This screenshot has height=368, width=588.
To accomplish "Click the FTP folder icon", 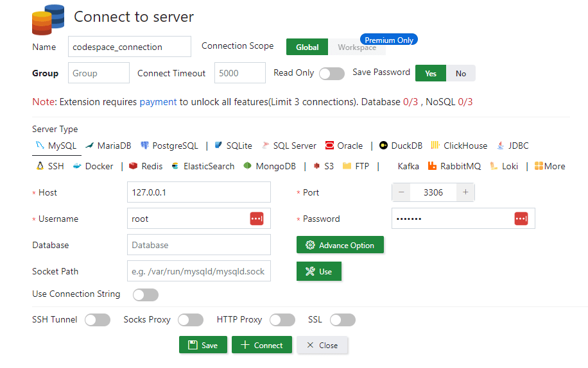I will pos(347,166).
